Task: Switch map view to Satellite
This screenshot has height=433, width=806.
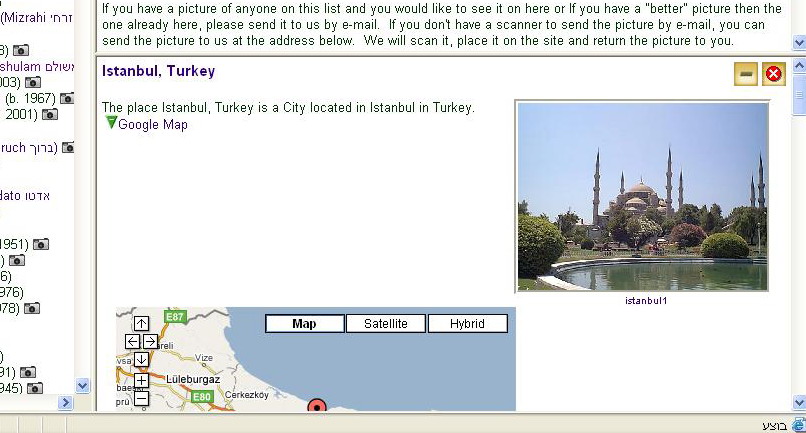Action: (385, 324)
